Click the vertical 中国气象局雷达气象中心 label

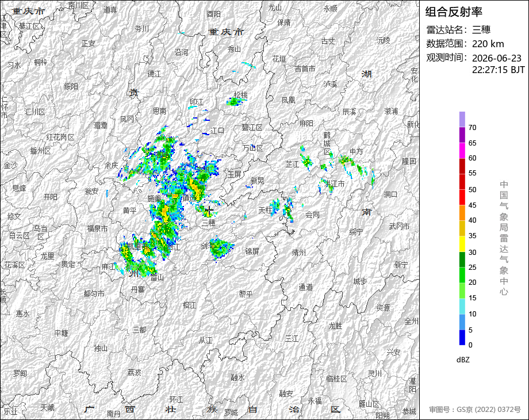coord(504,238)
